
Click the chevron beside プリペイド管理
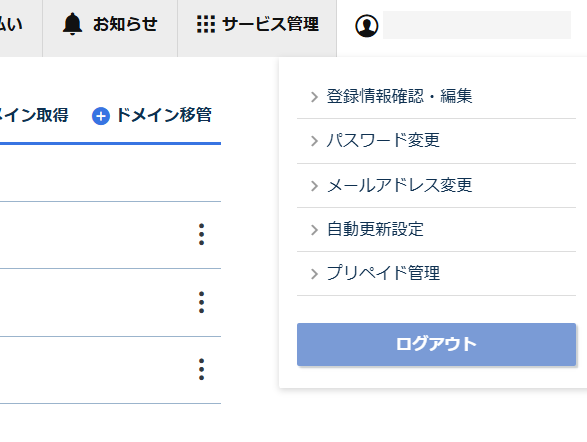[x=314, y=274]
